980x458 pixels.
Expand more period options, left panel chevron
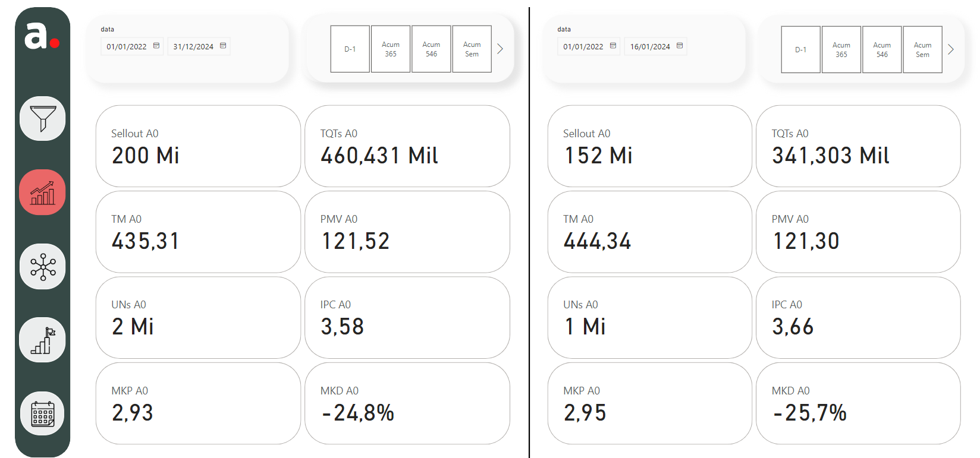pyautogui.click(x=500, y=49)
